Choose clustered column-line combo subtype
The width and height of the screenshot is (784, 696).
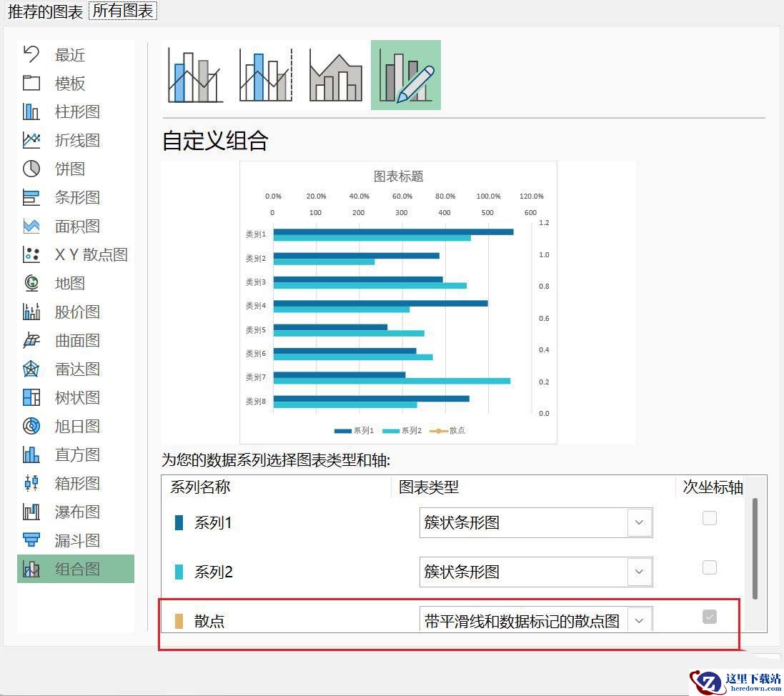(195, 75)
